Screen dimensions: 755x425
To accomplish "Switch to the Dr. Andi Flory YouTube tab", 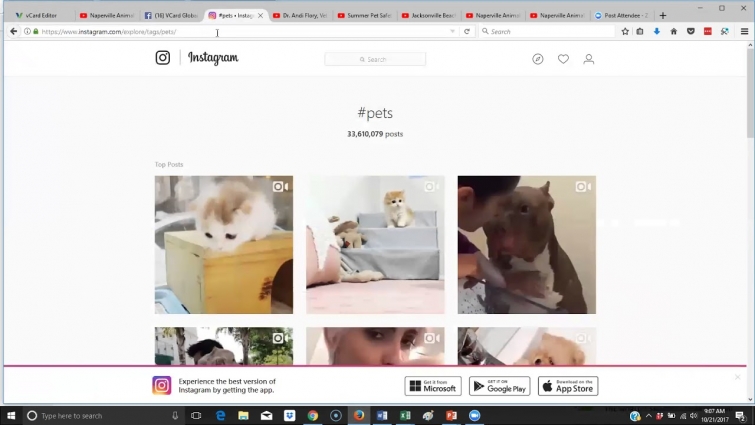I will [300, 15].
